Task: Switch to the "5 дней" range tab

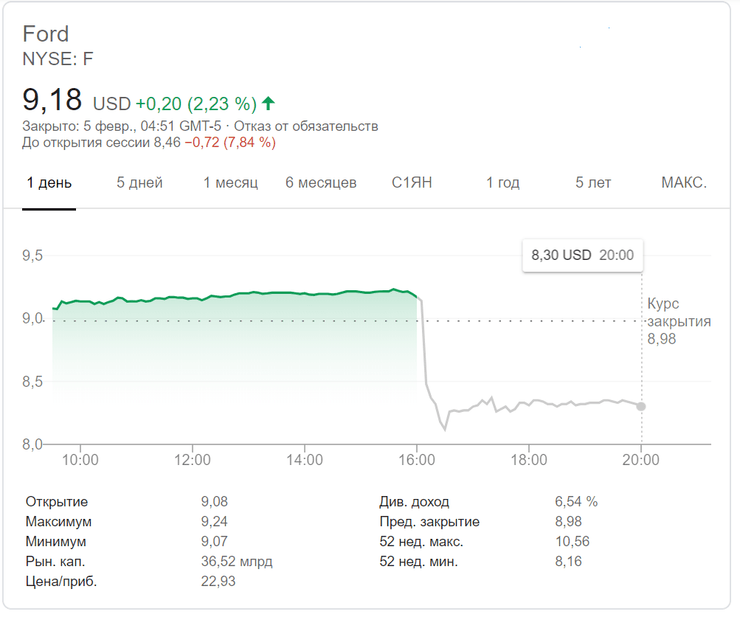Action: [139, 183]
